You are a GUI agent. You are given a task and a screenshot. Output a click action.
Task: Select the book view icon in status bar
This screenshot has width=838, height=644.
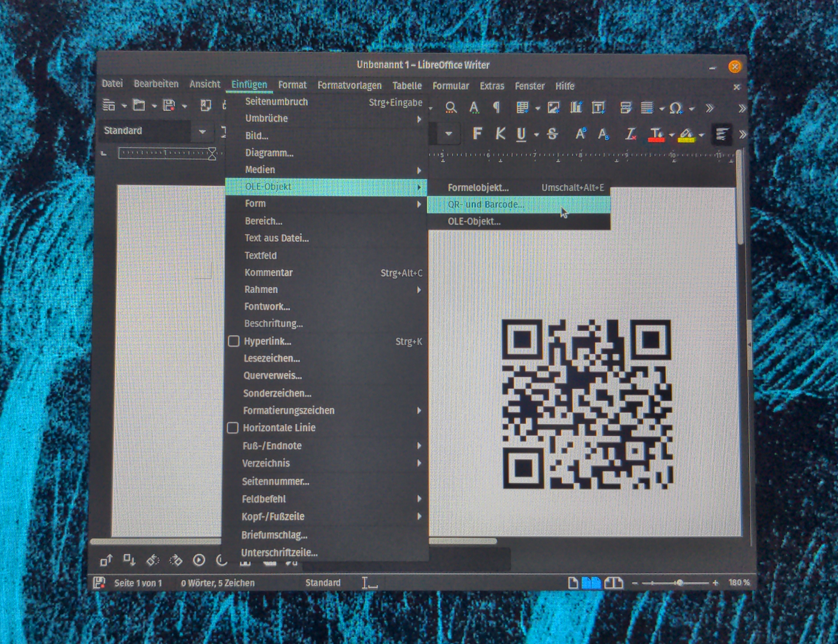coord(614,583)
